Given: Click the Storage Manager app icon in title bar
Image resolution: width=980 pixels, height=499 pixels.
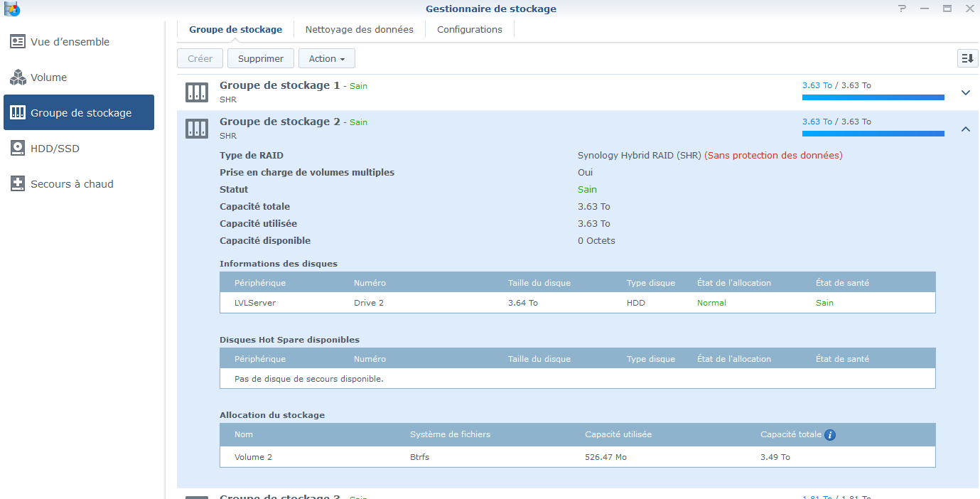Looking at the screenshot, I should coord(12,9).
